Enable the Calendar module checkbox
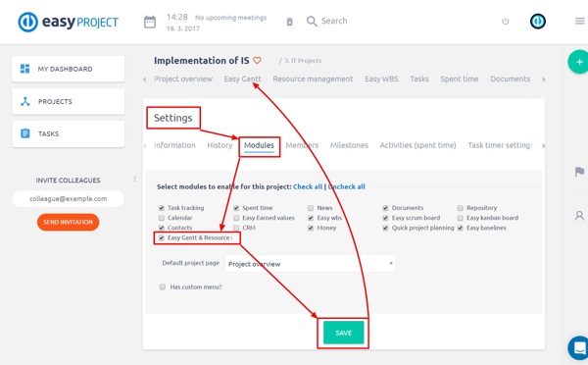588x365 pixels. (x=162, y=218)
